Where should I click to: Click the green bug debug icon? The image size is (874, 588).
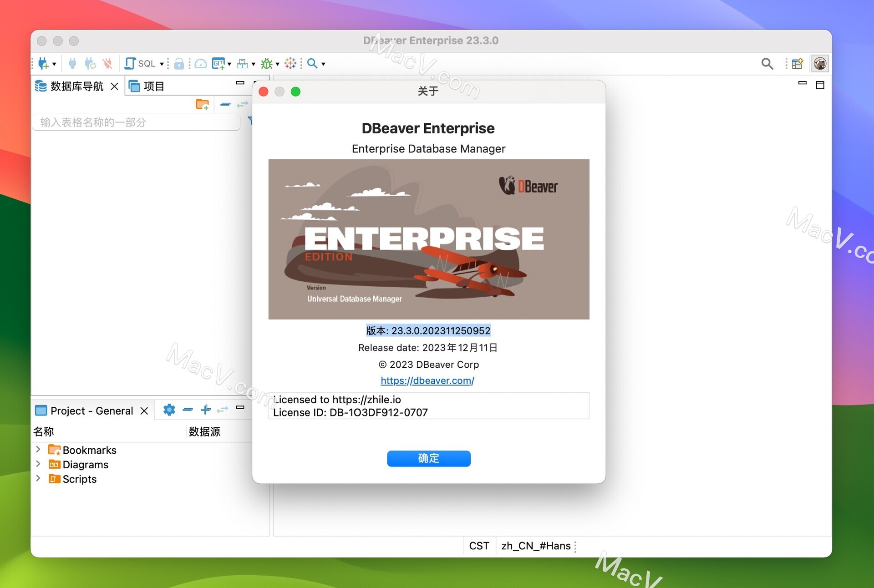267,63
